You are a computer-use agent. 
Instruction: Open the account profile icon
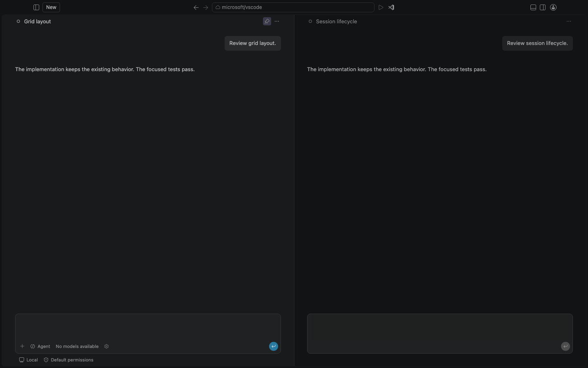[554, 7]
